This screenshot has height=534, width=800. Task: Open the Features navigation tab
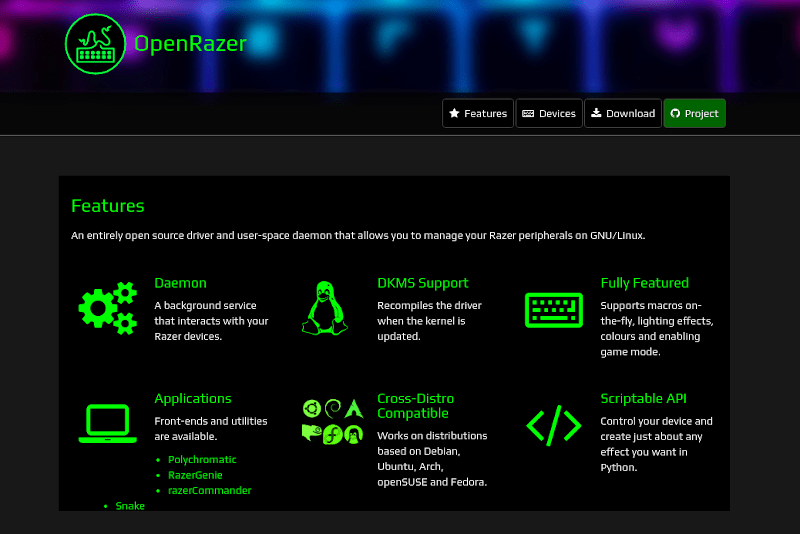point(478,114)
